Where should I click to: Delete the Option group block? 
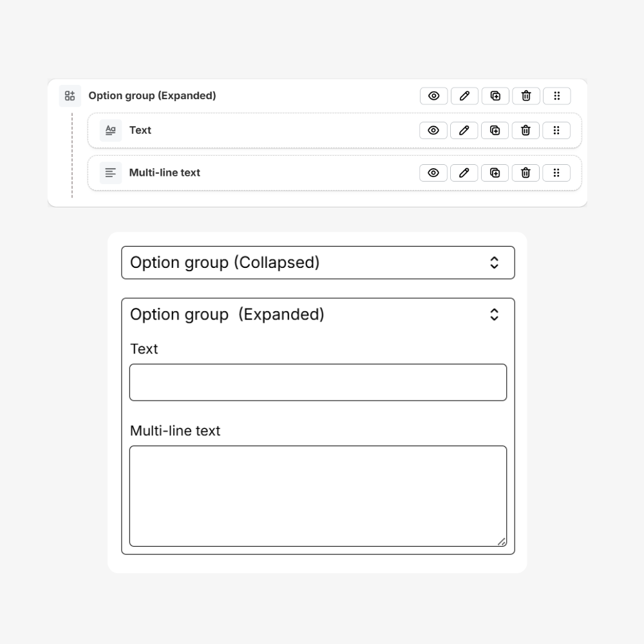(x=526, y=95)
